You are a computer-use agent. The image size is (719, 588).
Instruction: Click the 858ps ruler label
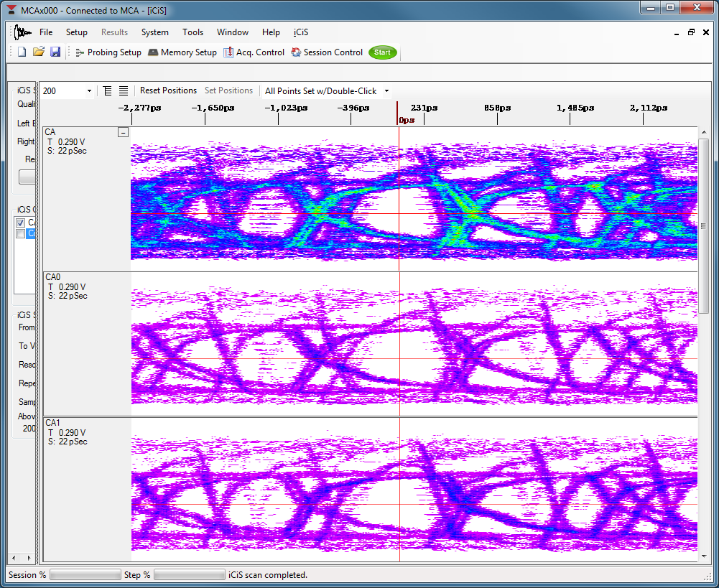498,108
